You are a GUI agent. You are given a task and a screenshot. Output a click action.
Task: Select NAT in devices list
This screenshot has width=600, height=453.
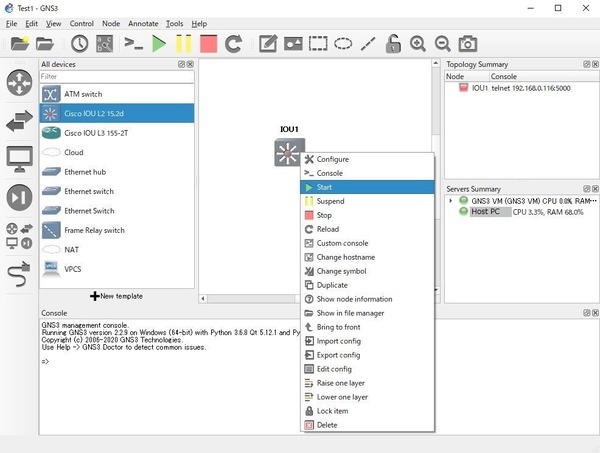(x=117, y=250)
